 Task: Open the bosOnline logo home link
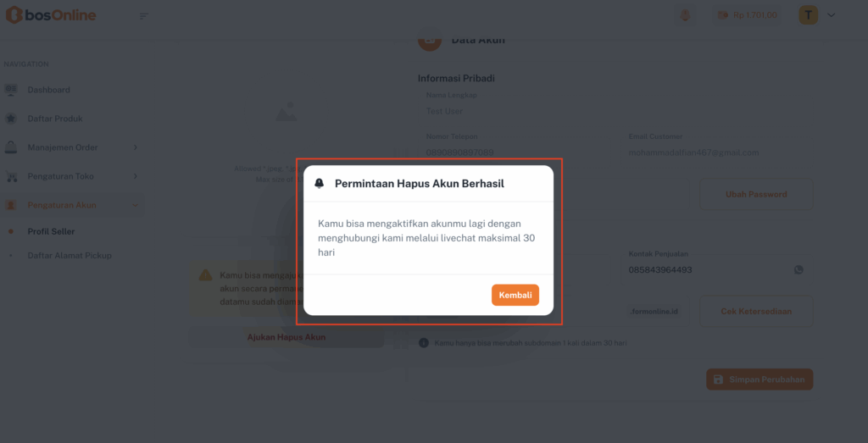tap(51, 15)
